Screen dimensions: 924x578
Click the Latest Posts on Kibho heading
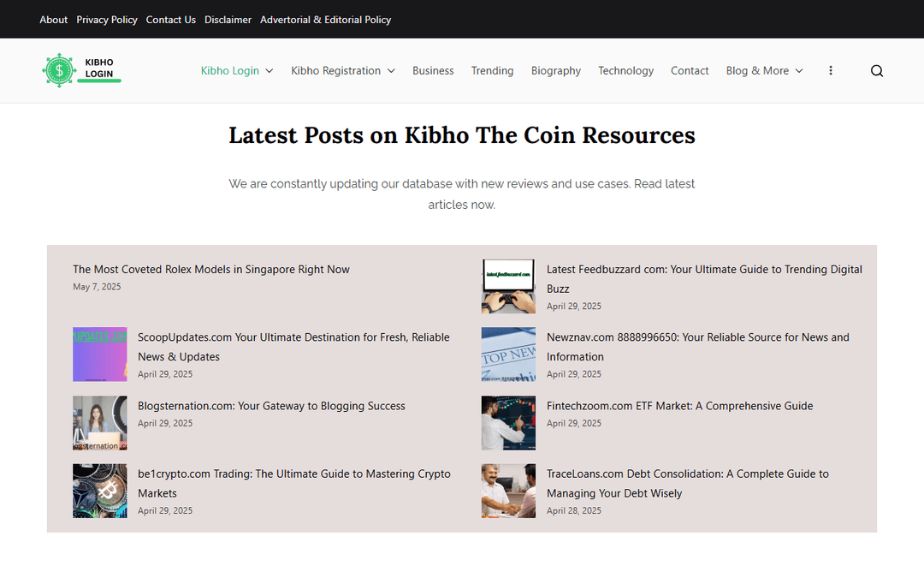click(462, 135)
